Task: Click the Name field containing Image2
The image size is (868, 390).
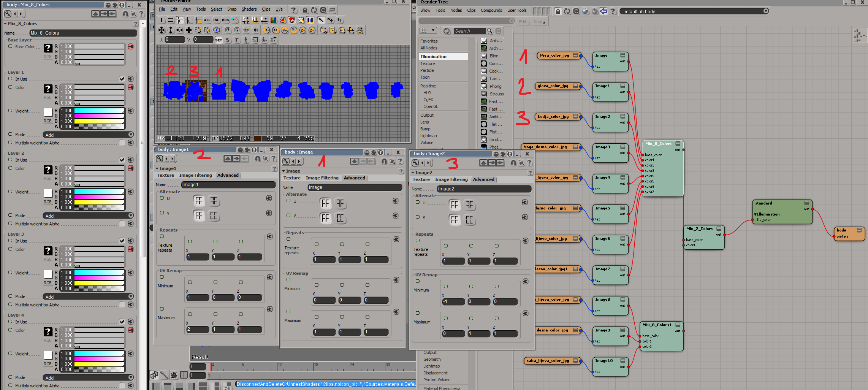Action: coord(483,189)
